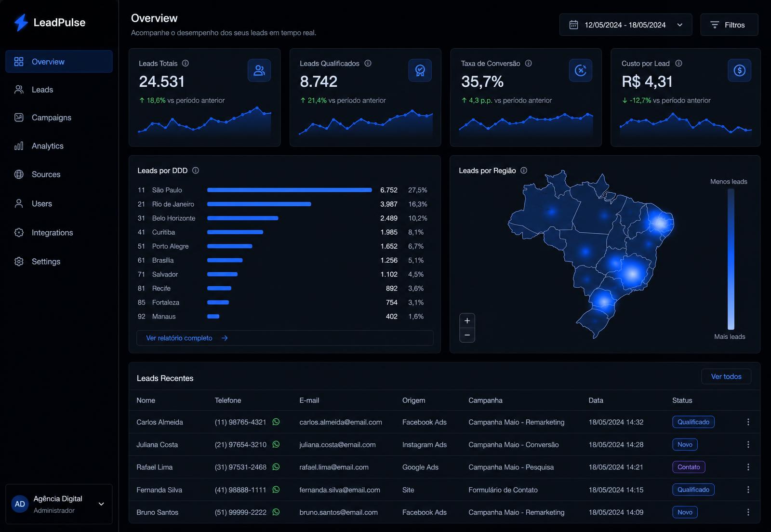Expand the date range 12/05/2024 - 18/05/2024 dropdown
771x532 pixels.
pos(679,25)
